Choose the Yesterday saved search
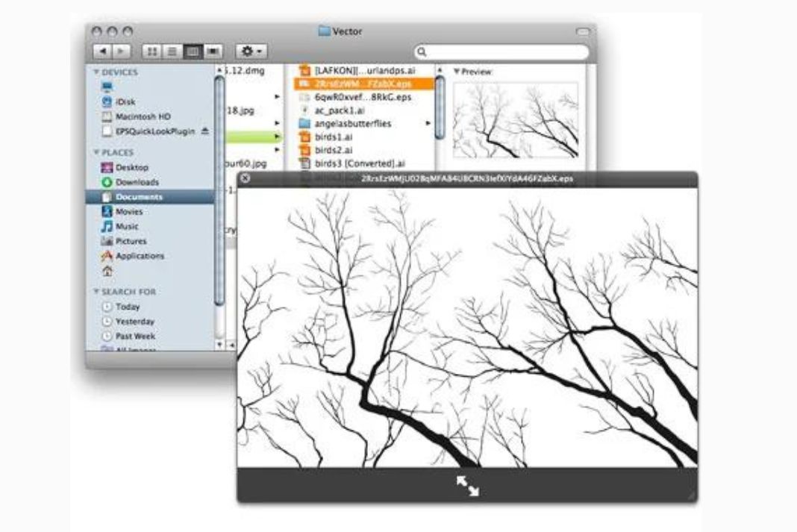Viewport: 797px width, 532px height. tap(135, 322)
